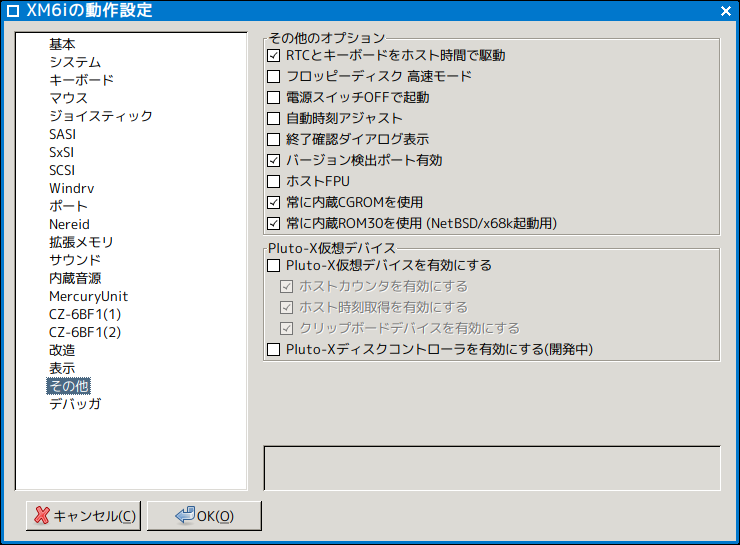Select キーボード category
This screenshot has height=545, width=740.
pyautogui.click(x=81, y=80)
